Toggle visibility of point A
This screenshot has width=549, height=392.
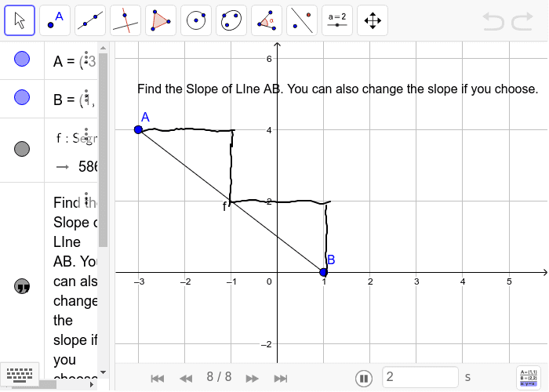[x=22, y=59]
